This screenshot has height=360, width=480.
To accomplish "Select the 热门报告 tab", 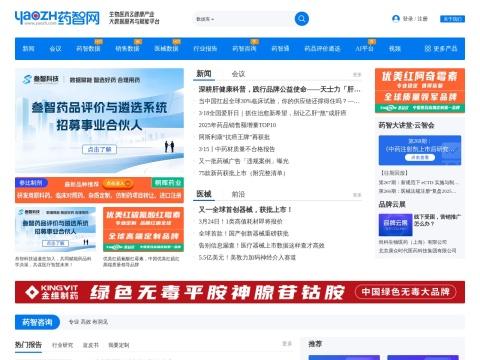I will coord(28,345).
